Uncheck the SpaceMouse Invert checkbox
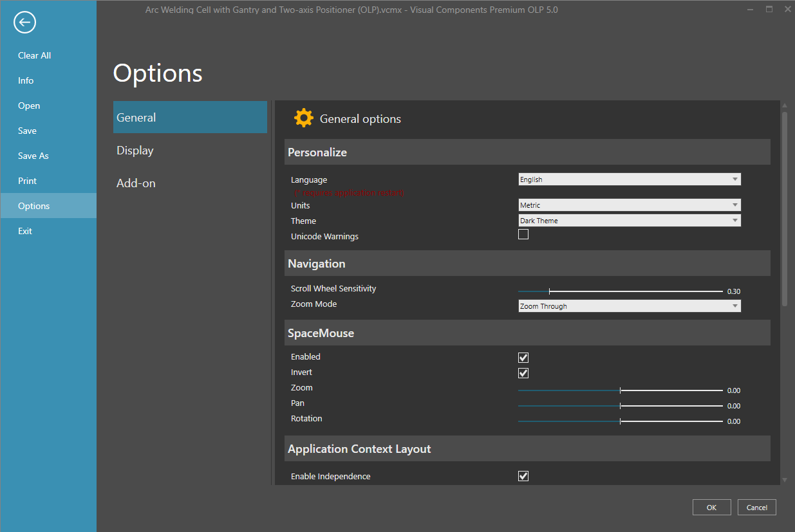The width and height of the screenshot is (795, 532). tap(523, 373)
